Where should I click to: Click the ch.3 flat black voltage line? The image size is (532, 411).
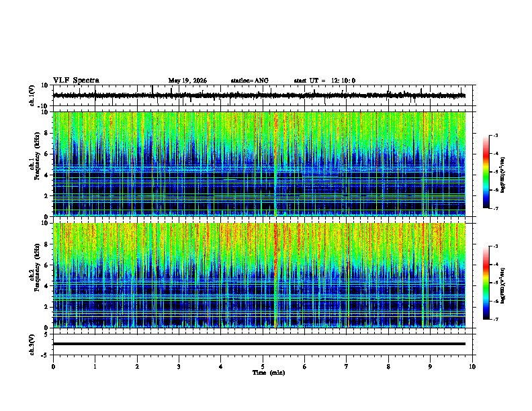[259, 344]
